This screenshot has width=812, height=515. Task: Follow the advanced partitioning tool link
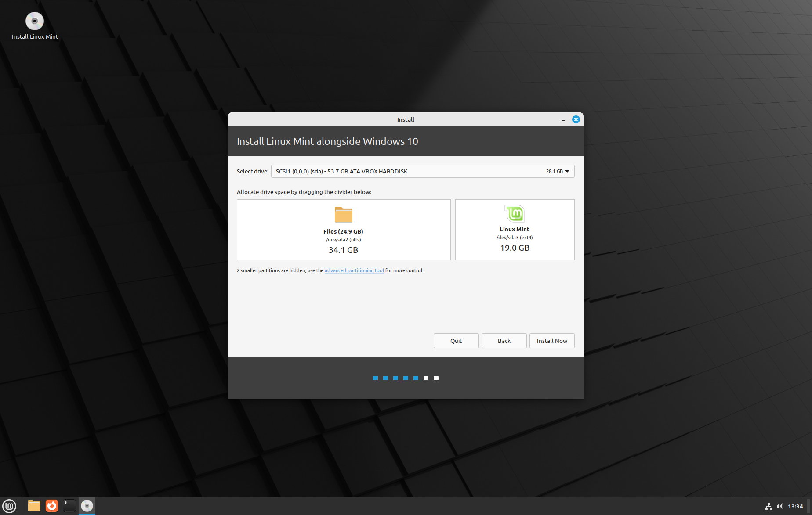tap(354, 270)
